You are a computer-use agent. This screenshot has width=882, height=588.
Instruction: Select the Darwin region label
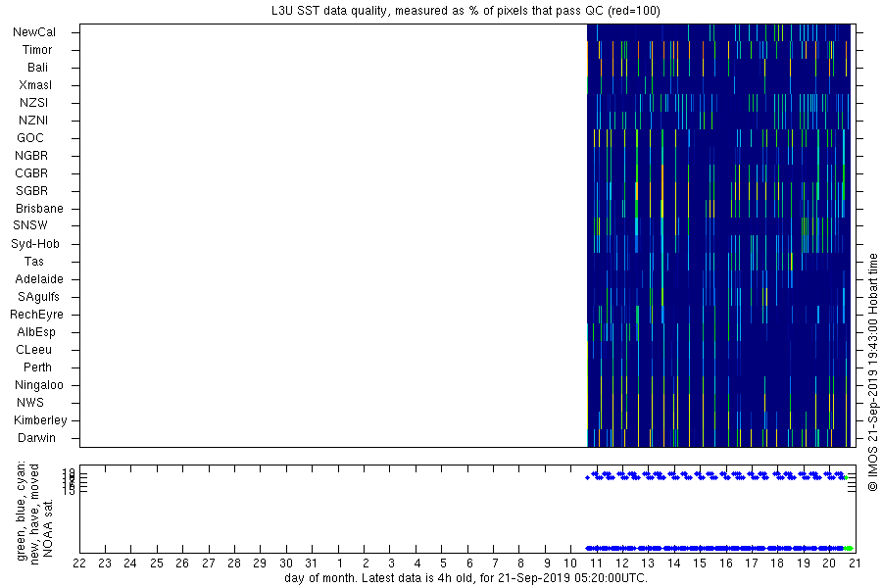[36, 438]
